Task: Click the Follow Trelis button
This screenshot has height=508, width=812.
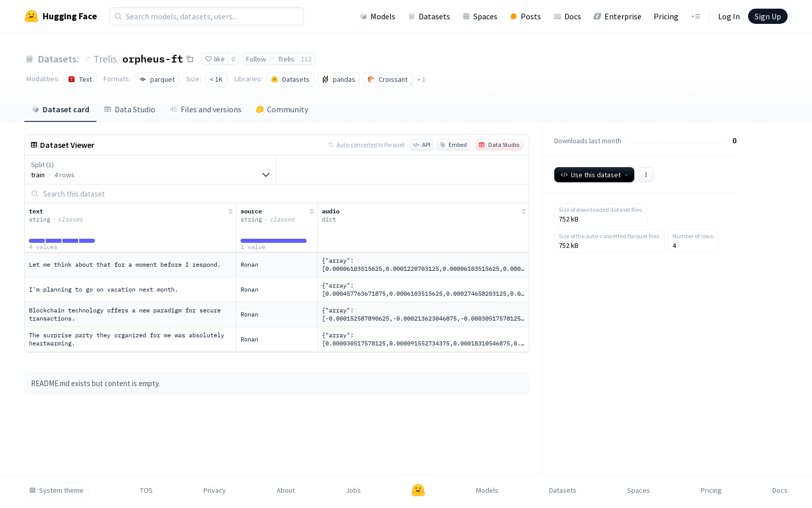Action: click(x=270, y=59)
